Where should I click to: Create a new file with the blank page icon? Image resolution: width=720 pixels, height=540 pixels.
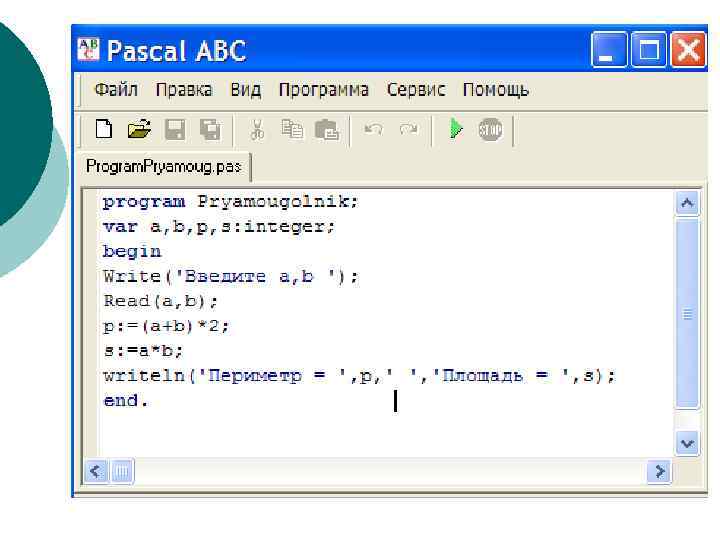click(x=104, y=129)
